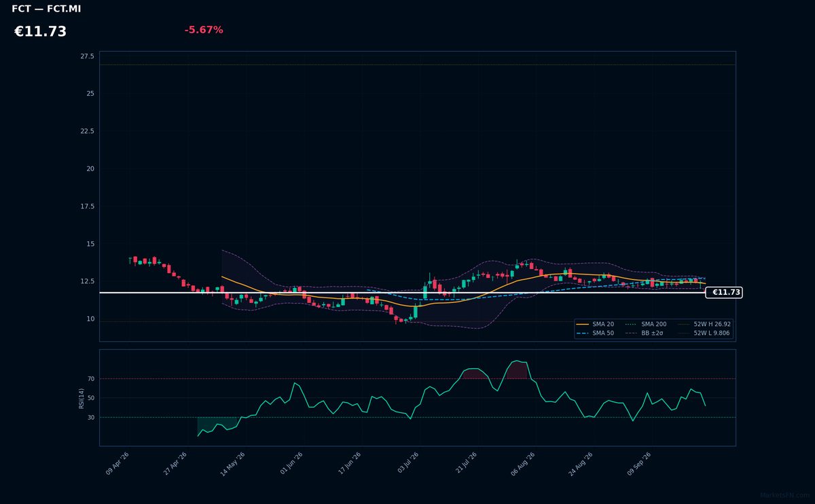This screenshot has height=504, width=815.
Task: Select the 09 Sep '26 date label
Action: (x=640, y=464)
